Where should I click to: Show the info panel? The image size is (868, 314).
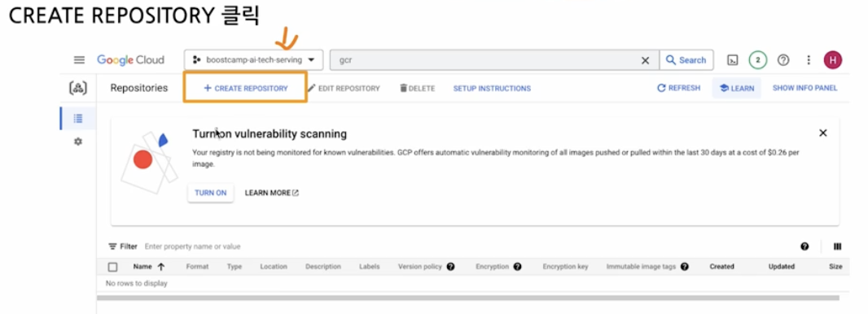tap(804, 88)
